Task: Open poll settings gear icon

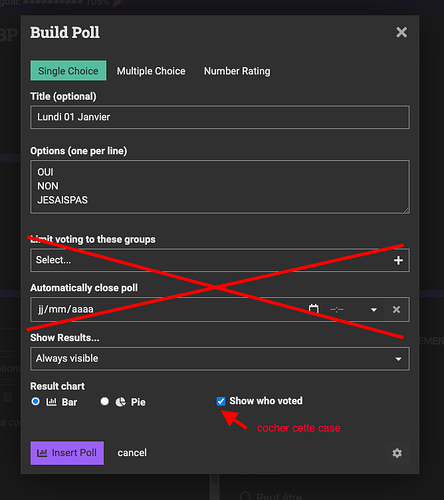Action: click(x=397, y=453)
